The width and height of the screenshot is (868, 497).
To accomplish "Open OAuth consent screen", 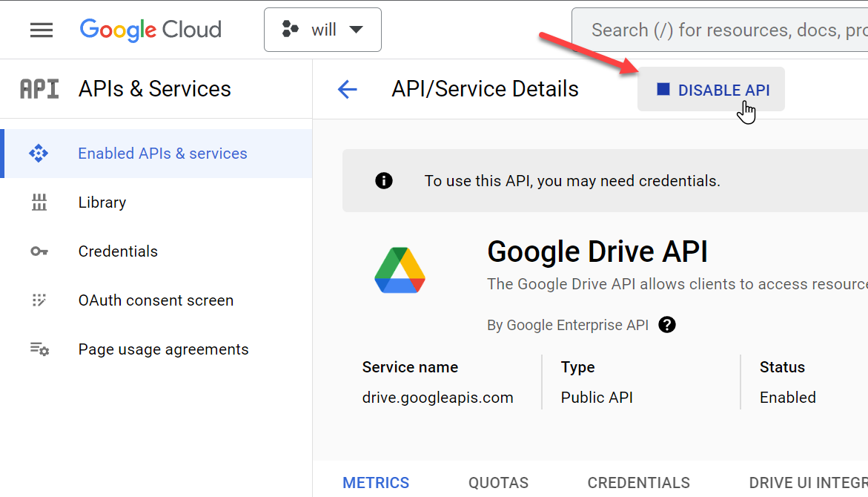I will click(156, 300).
